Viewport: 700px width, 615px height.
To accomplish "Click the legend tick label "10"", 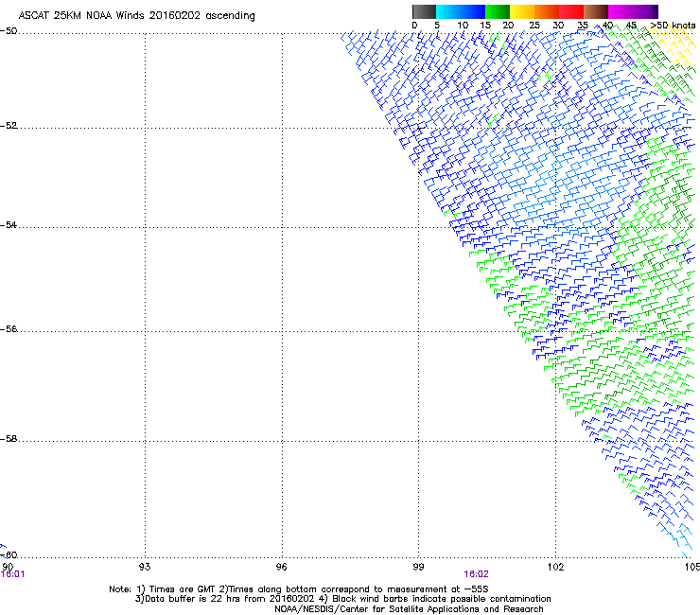I will point(463,25).
